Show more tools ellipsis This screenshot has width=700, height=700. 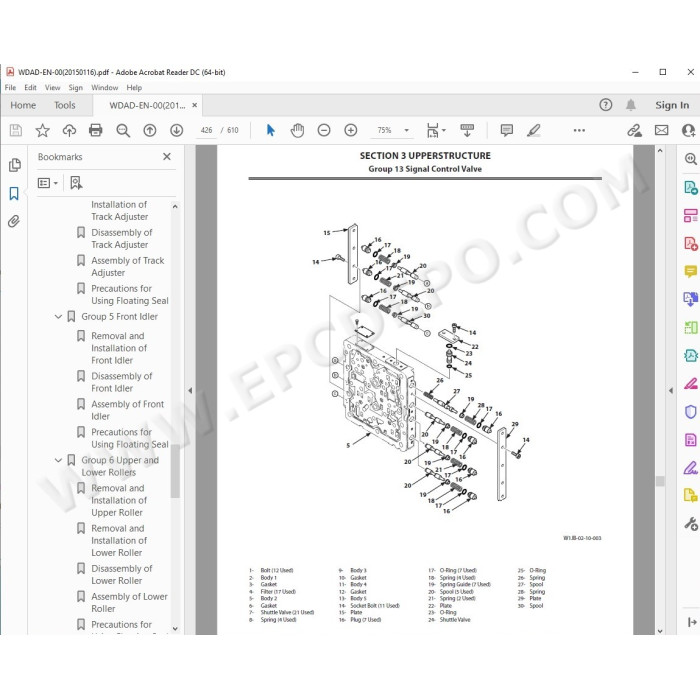point(579,130)
